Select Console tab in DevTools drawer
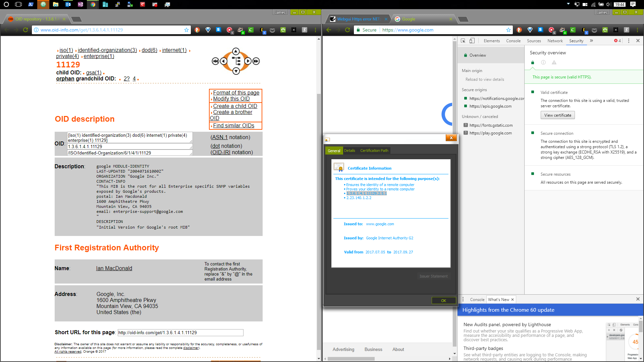The width and height of the screenshot is (644, 362). (477, 300)
